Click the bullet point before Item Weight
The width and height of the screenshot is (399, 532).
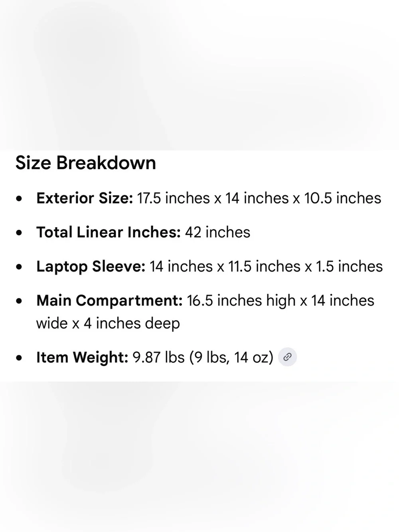[x=19, y=358]
